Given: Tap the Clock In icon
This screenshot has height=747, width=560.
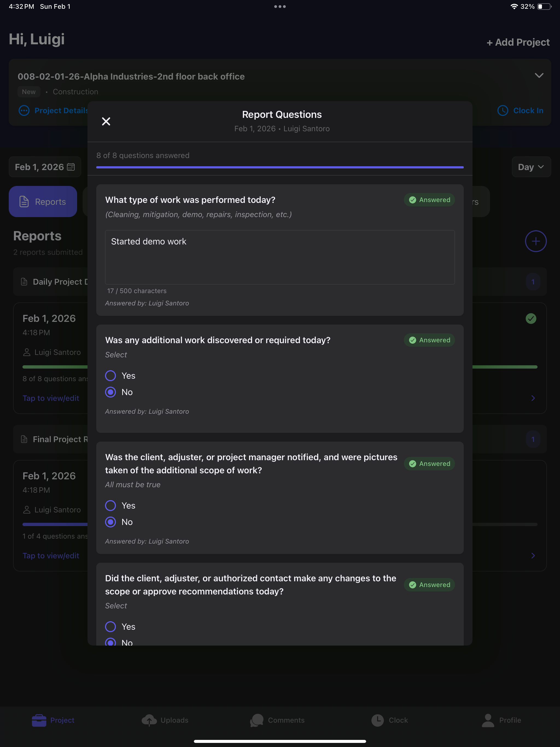Looking at the screenshot, I should click(x=503, y=110).
